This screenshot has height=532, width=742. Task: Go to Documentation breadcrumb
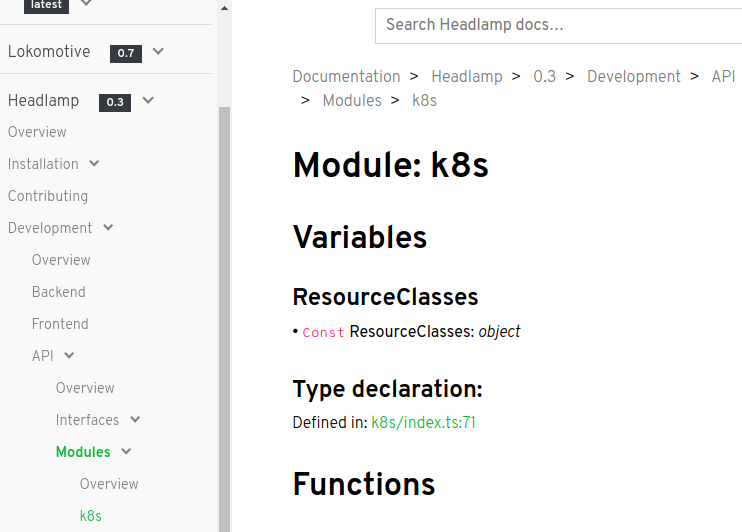tap(346, 76)
